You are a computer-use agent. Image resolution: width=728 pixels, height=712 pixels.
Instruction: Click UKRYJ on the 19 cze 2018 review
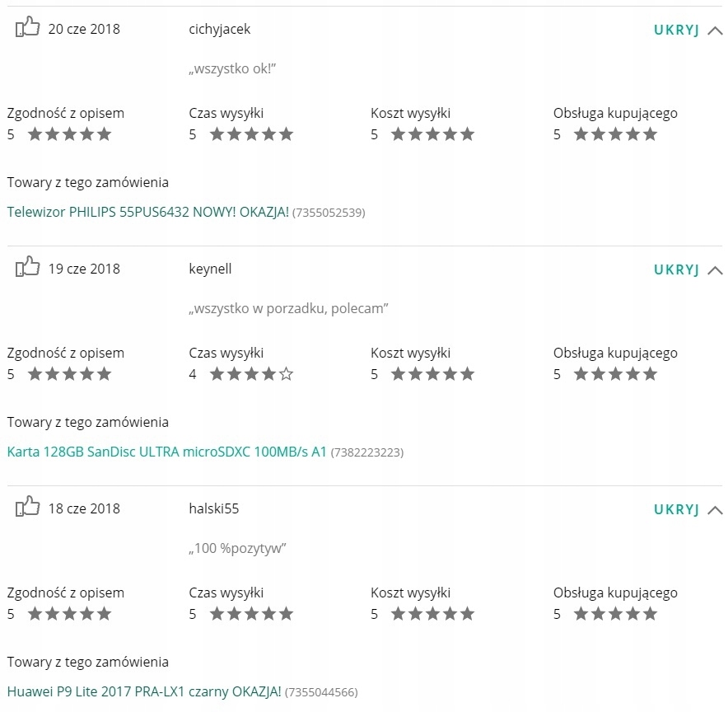676,269
